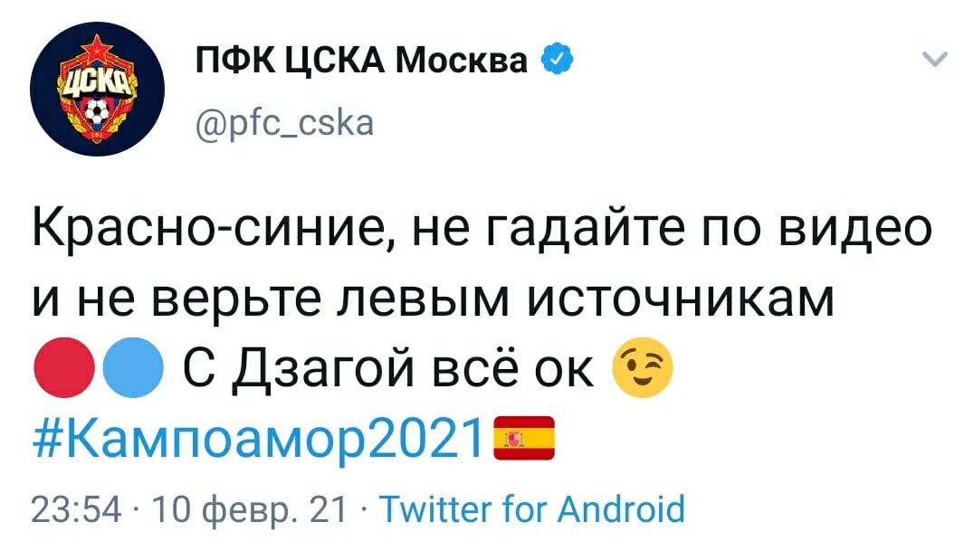Click the winking face emoji
The height and width of the screenshot is (560, 964).
(x=643, y=367)
